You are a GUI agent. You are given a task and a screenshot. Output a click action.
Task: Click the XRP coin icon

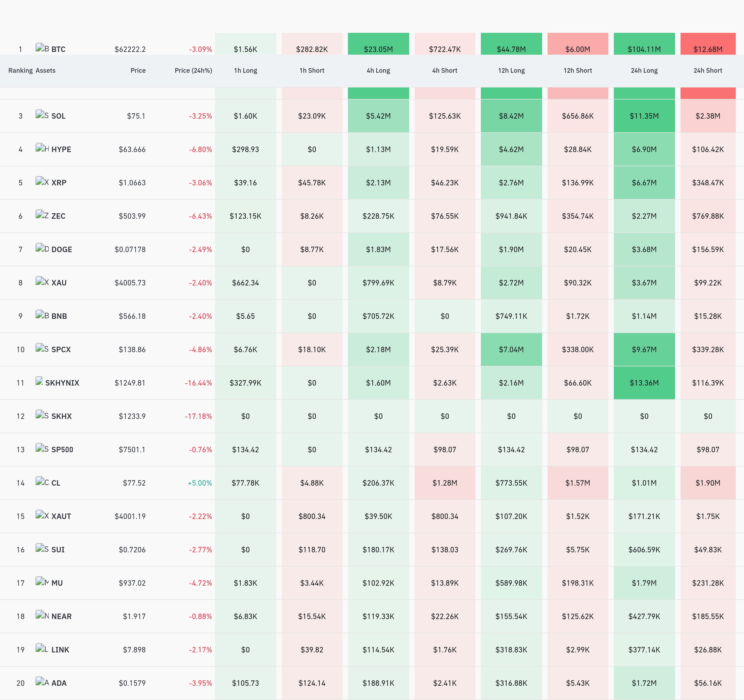(42, 181)
